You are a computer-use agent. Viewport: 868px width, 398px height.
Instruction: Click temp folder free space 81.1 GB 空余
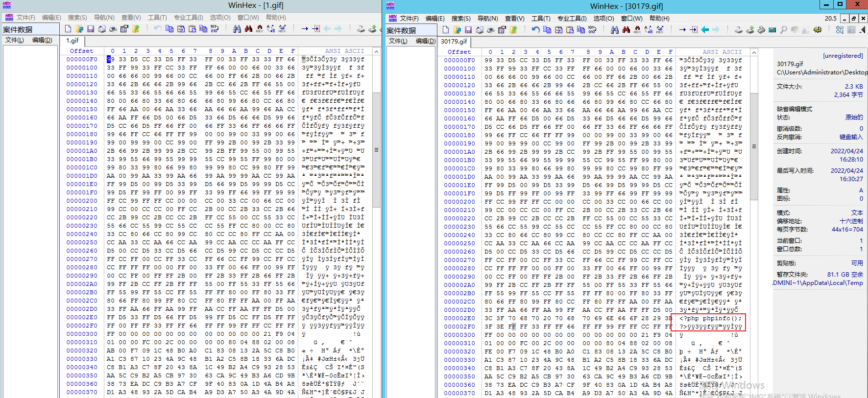point(845,274)
